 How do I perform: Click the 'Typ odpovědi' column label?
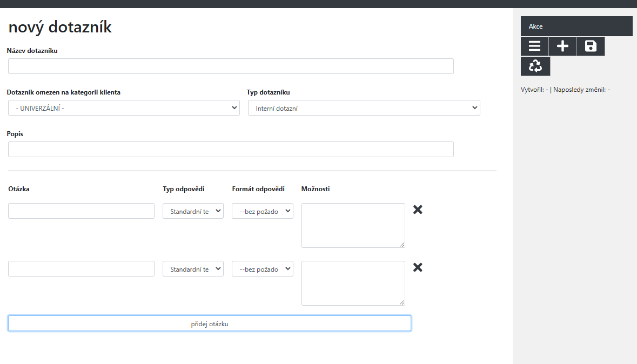tap(184, 189)
